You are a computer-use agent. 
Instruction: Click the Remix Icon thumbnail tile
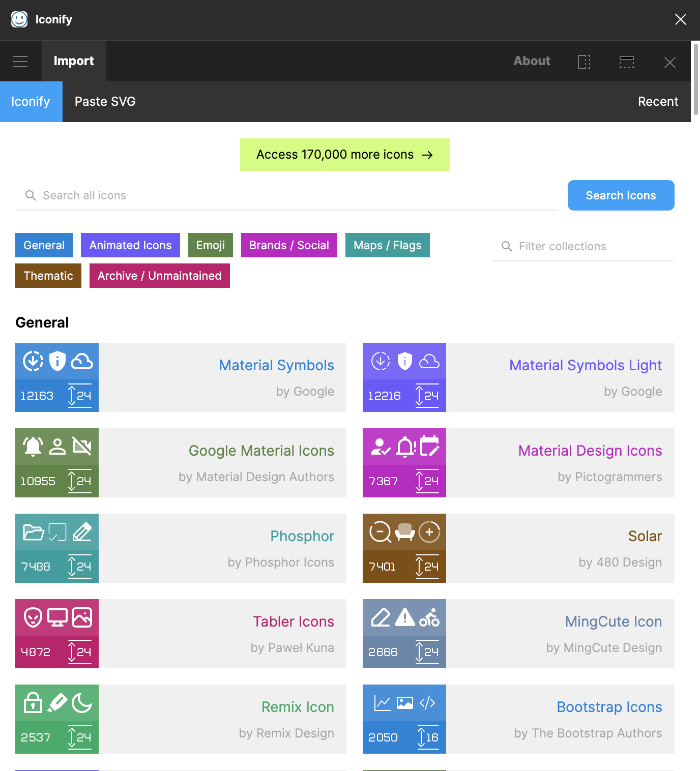point(57,719)
